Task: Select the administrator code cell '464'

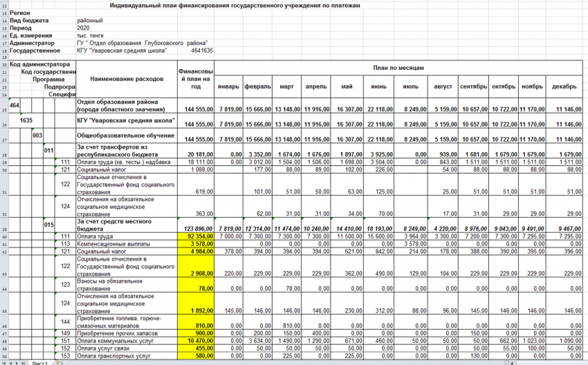Action: (15, 106)
